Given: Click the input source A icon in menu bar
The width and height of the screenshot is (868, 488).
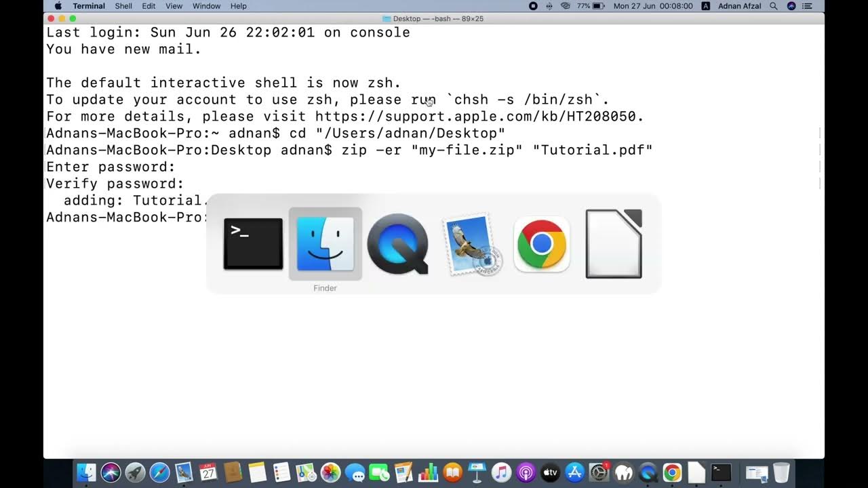Looking at the screenshot, I should pos(706,6).
